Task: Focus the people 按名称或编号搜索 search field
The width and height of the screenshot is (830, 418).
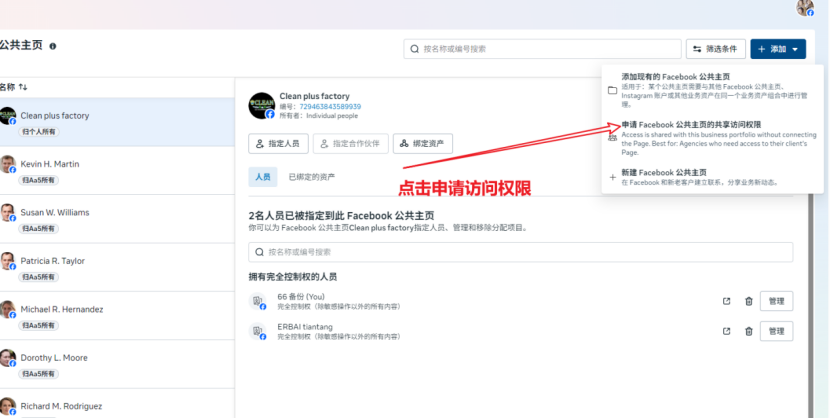Action: point(521,252)
